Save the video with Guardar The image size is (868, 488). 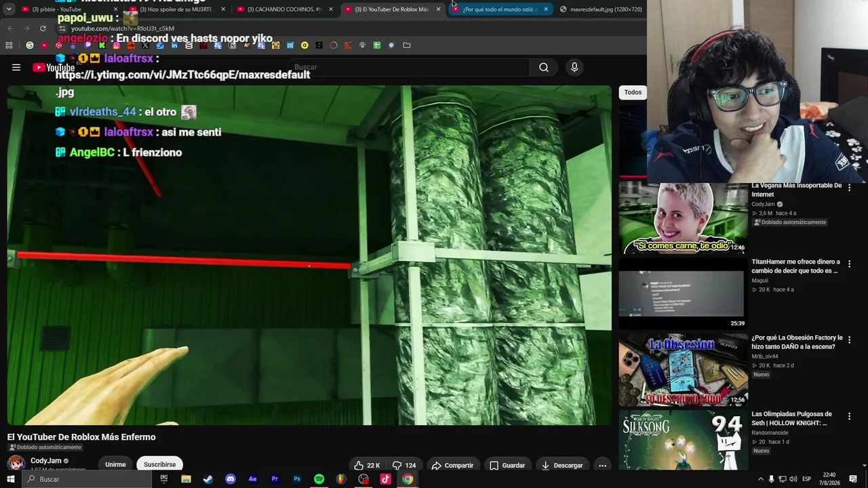pos(507,465)
